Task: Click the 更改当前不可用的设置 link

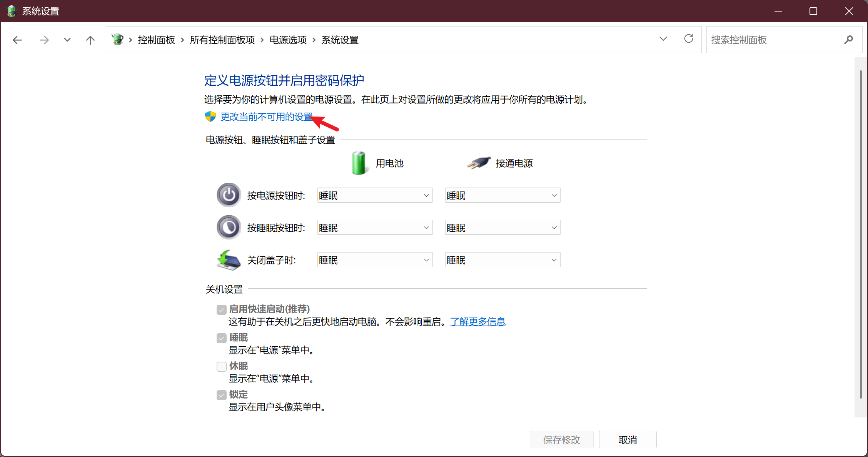Action: pos(266,117)
